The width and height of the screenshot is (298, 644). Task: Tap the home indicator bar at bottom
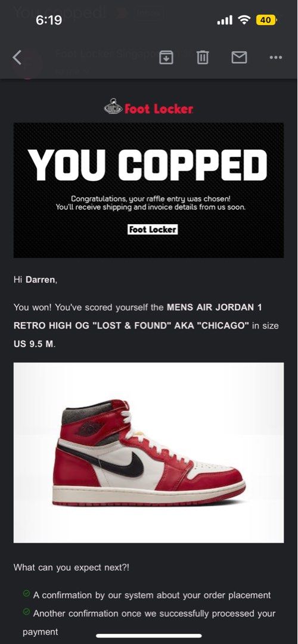(x=149, y=636)
